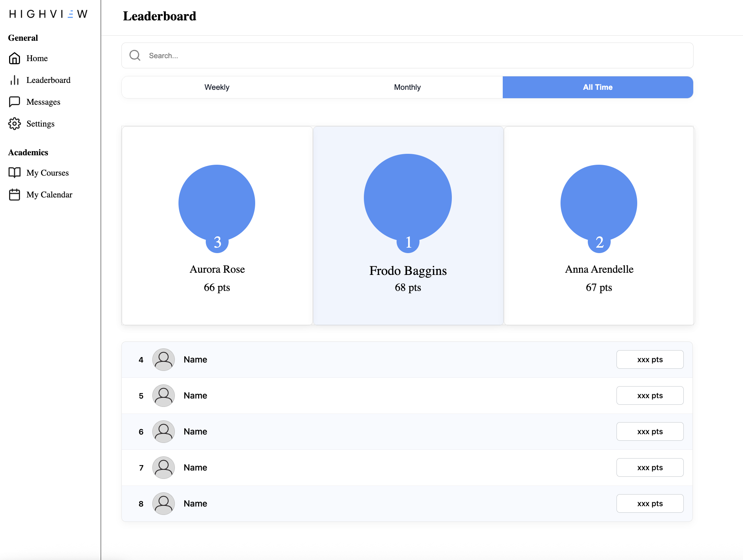Click the Home house icon

pyautogui.click(x=15, y=58)
